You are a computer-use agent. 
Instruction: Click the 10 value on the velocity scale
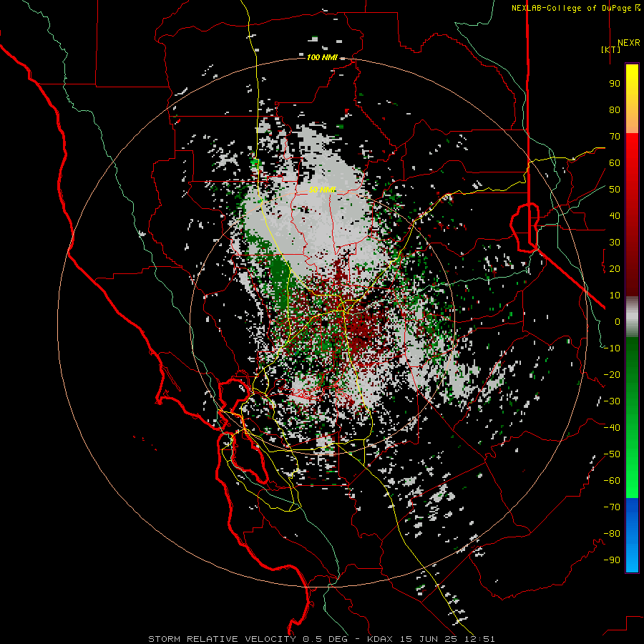615,296
